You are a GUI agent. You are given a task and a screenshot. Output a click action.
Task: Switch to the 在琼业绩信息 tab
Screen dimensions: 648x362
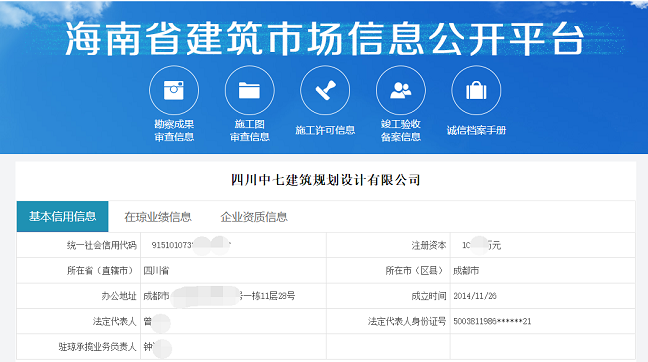pos(158,217)
